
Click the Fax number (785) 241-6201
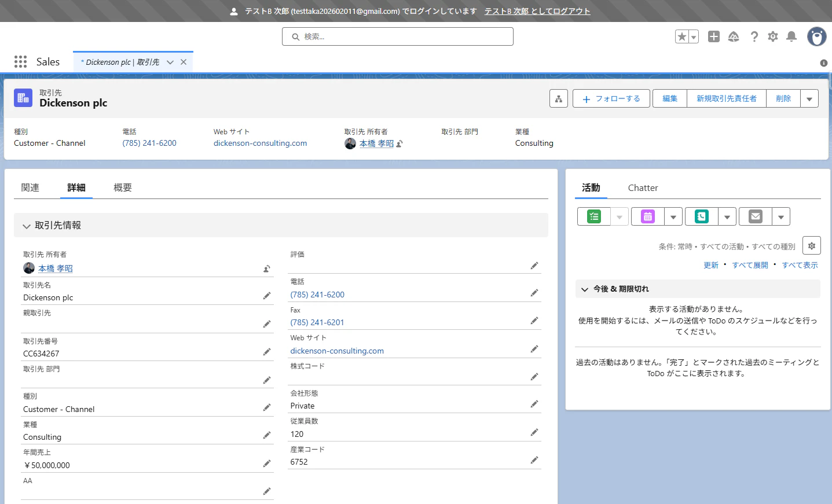click(x=317, y=322)
